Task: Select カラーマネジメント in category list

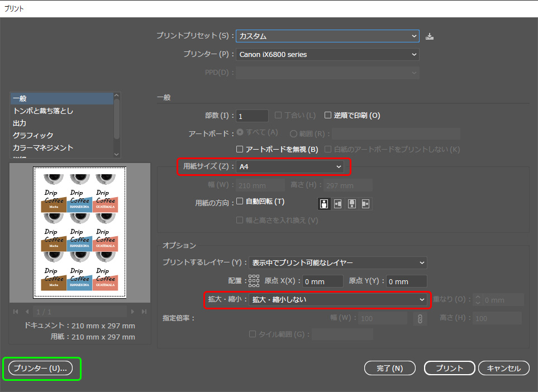Action: click(43, 148)
